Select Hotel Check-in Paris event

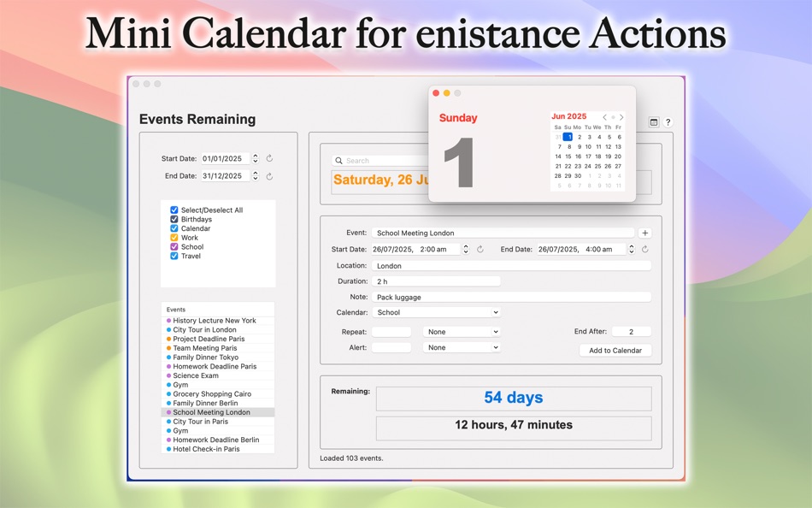[218, 450]
